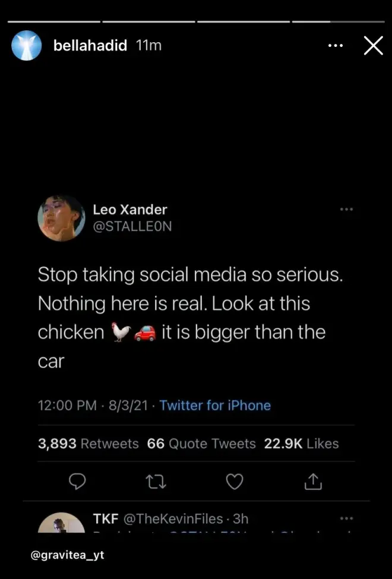View the 3,893 Retweets list
This screenshot has height=579, width=392.
(88, 444)
